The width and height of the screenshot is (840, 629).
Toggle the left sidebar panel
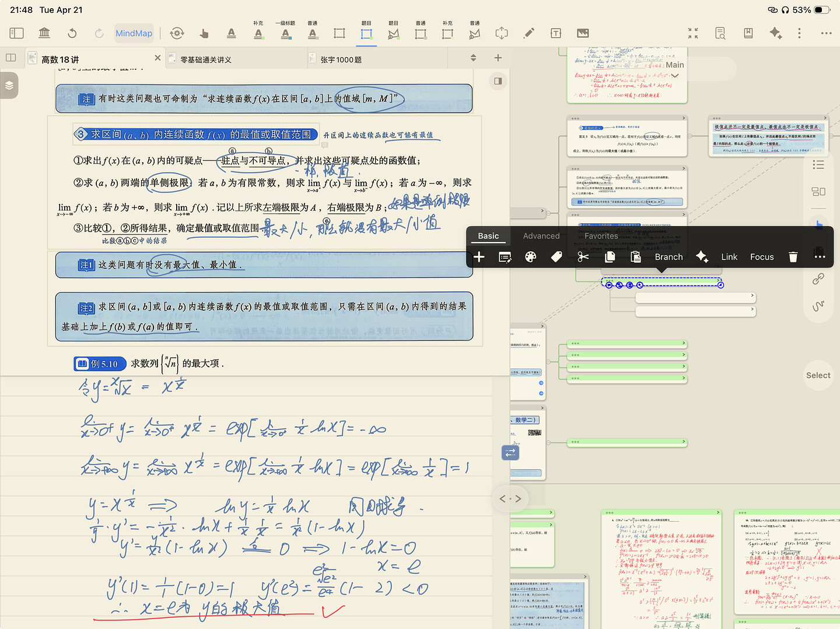(x=17, y=33)
